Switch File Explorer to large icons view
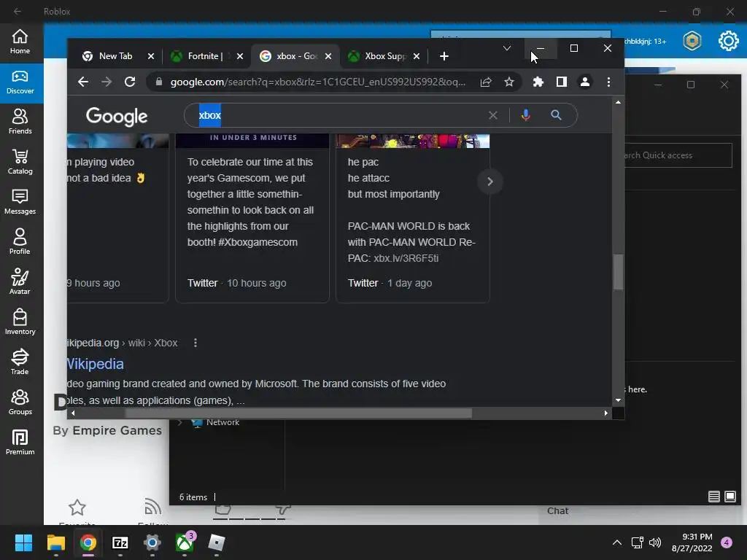Screen dimensions: 747x560 [x=729, y=497]
